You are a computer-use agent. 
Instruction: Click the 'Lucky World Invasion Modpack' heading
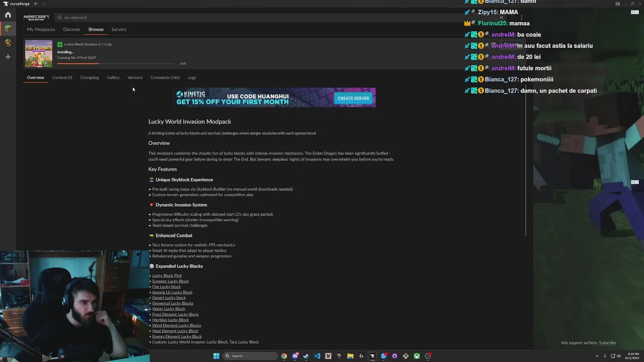(190, 122)
